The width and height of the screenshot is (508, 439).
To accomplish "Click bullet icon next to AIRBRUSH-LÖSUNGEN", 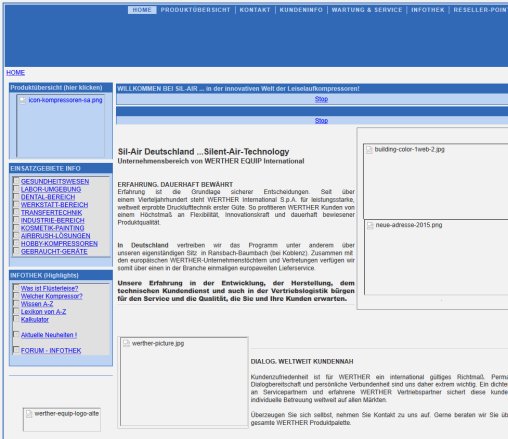I will 16,235.
